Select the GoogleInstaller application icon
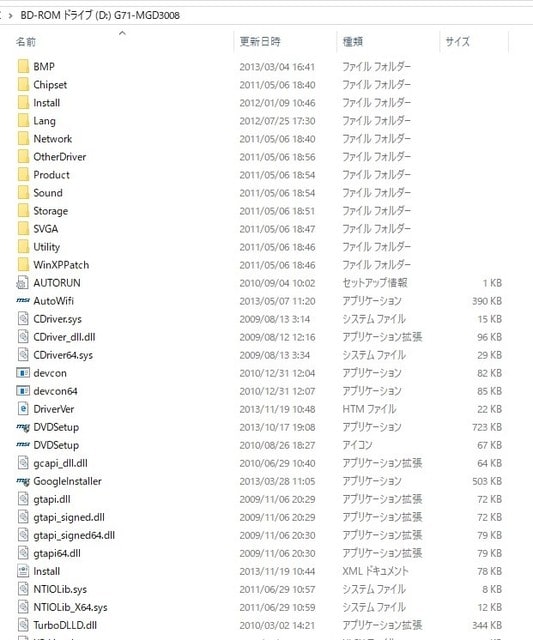533x640 pixels. point(23,481)
